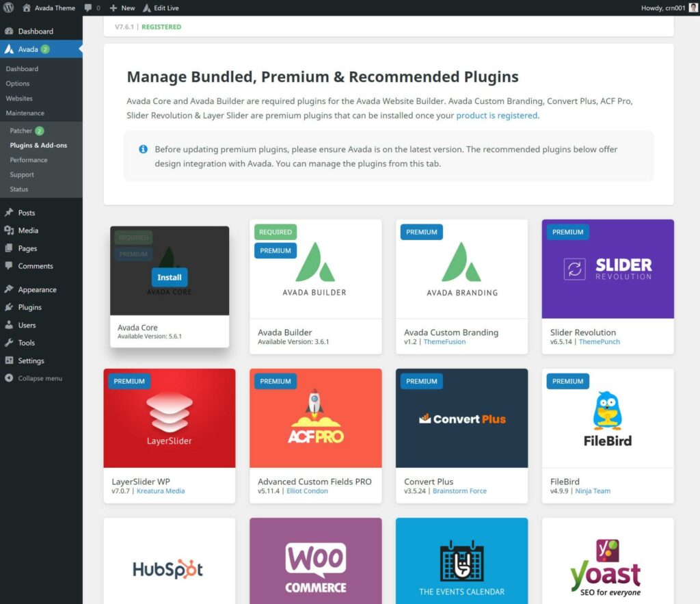Click the REQUIRED badge on Avada Builder

click(275, 232)
